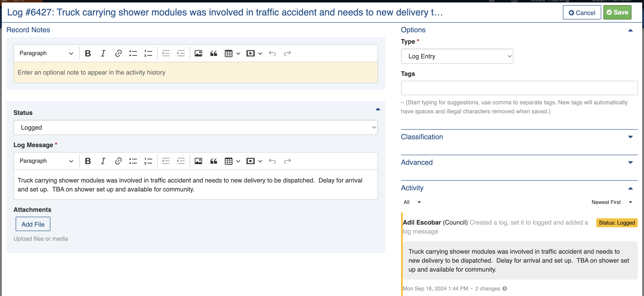Click the Add File button
This screenshot has width=644, height=296.
(33, 224)
